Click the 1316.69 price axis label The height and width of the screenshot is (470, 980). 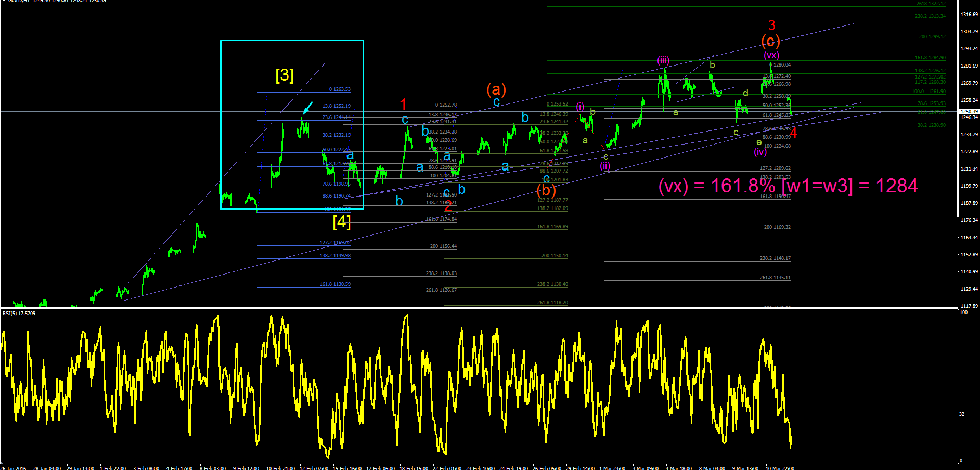[x=969, y=15]
